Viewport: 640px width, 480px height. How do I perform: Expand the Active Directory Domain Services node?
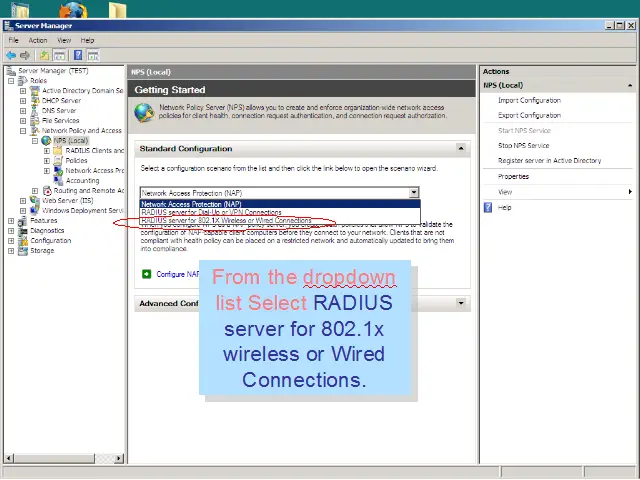23,91
